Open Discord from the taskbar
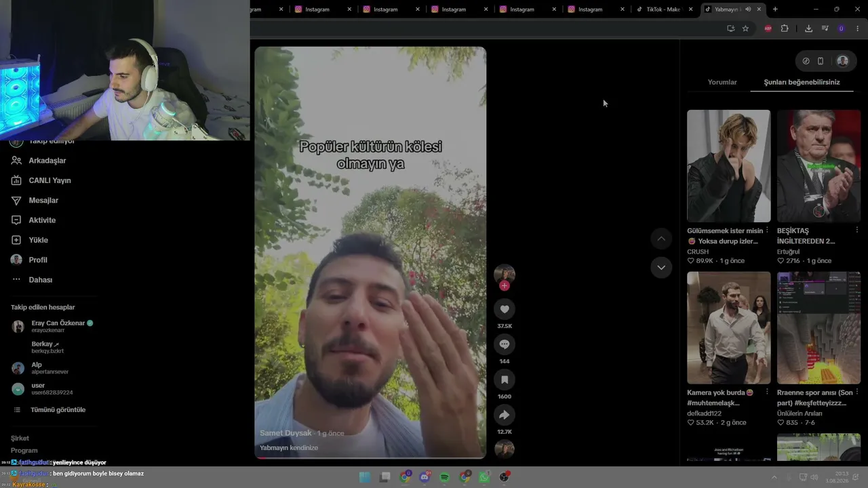The height and width of the screenshot is (488, 868). click(x=425, y=477)
